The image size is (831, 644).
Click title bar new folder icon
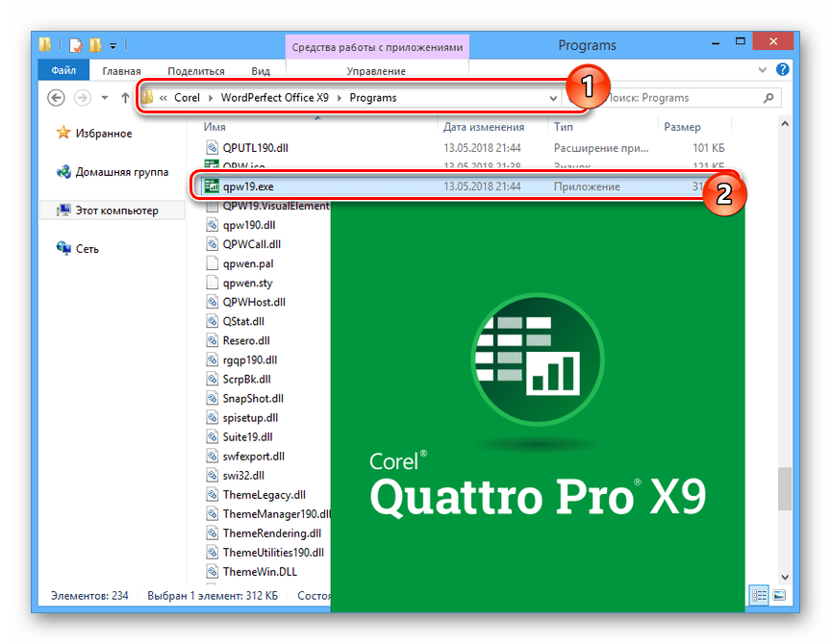(95, 45)
